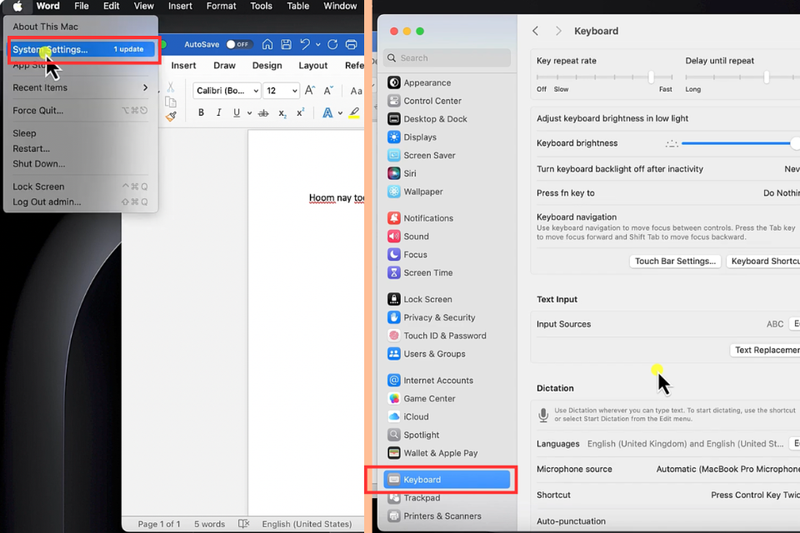Open Press fn key to dropdown
This screenshot has width=800, height=533.
[x=781, y=193]
